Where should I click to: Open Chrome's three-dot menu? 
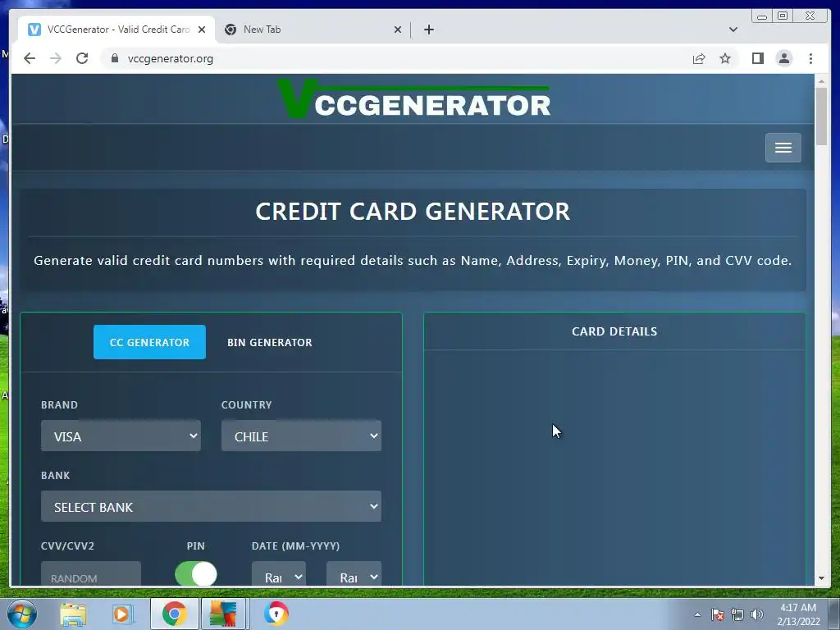point(810,58)
